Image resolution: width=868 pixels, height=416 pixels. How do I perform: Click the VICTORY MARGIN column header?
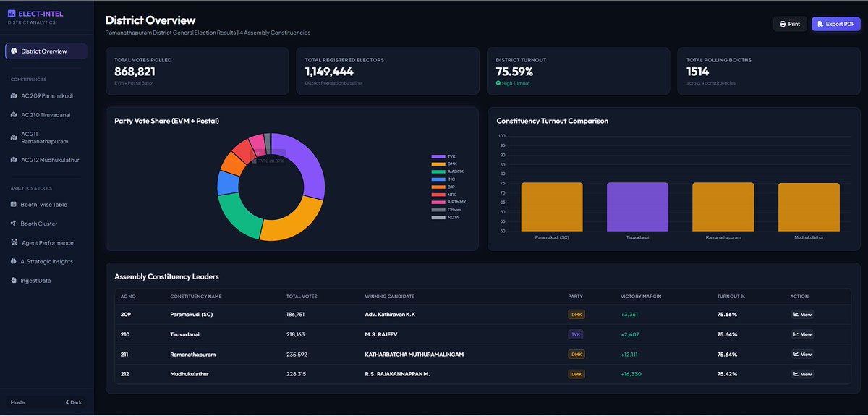(641, 297)
